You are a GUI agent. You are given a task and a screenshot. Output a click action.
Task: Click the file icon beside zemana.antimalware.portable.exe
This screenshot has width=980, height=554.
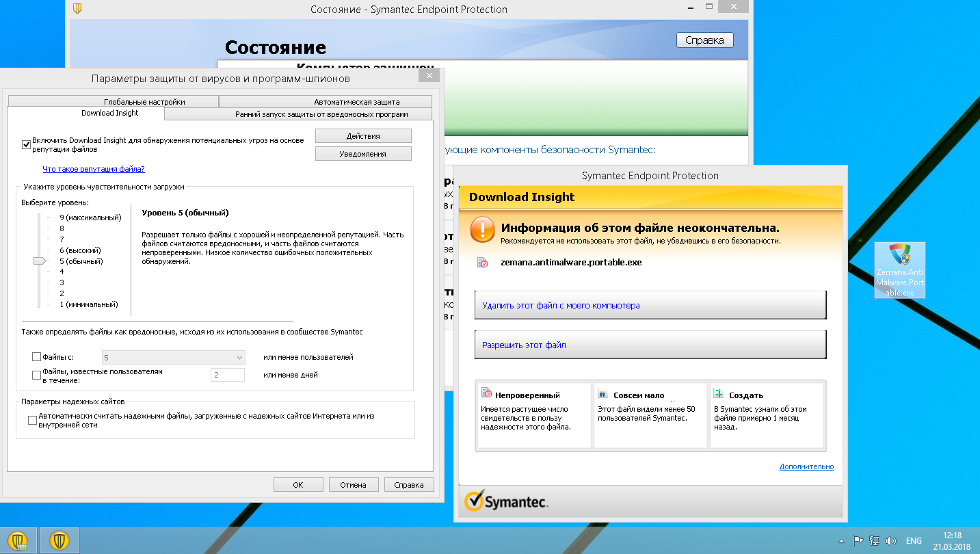(483, 263)
